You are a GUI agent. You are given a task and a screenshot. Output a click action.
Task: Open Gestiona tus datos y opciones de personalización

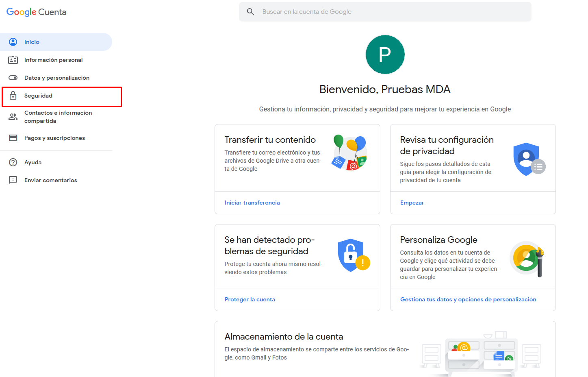[468, 299]
